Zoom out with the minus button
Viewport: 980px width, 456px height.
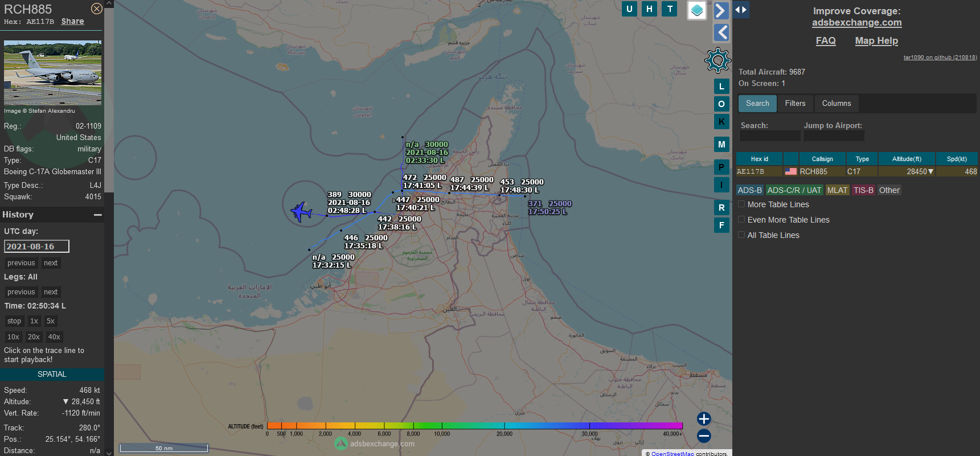(704, 436)
